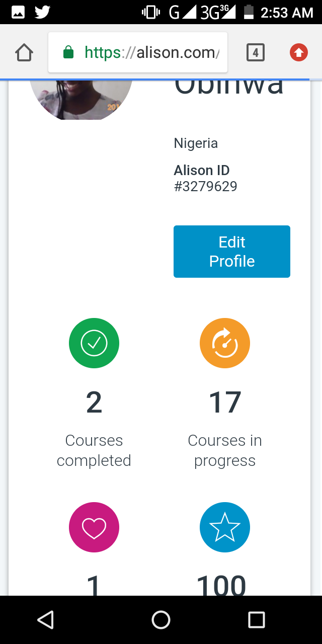Viewport: 322px width, 644px height.
Task: Tap the number 17 courses count
Action: [x=225, y=403]
